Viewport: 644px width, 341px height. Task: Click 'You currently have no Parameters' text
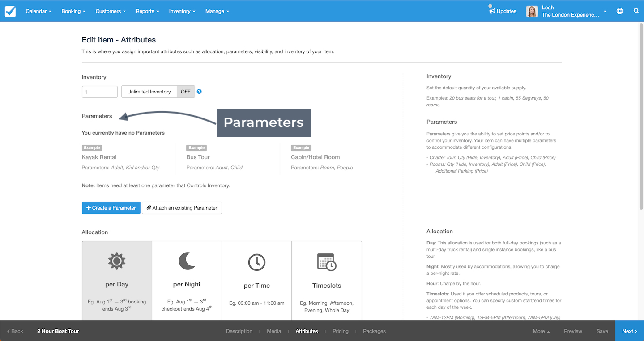123,133
